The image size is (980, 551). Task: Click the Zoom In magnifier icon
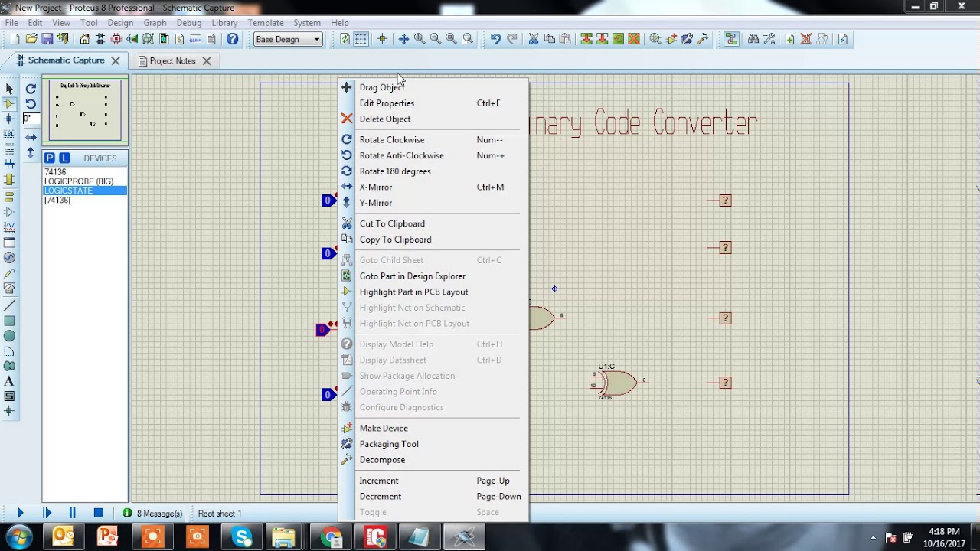(420, 39)
